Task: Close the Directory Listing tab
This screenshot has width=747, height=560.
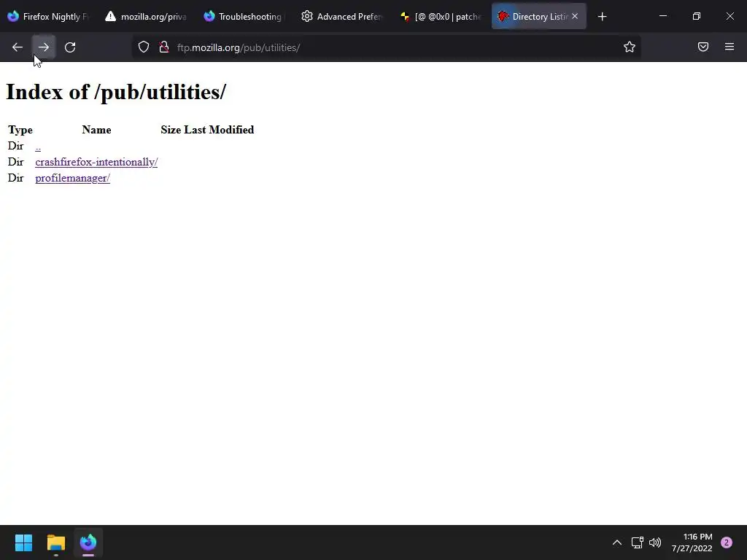Action: (575, 17)
